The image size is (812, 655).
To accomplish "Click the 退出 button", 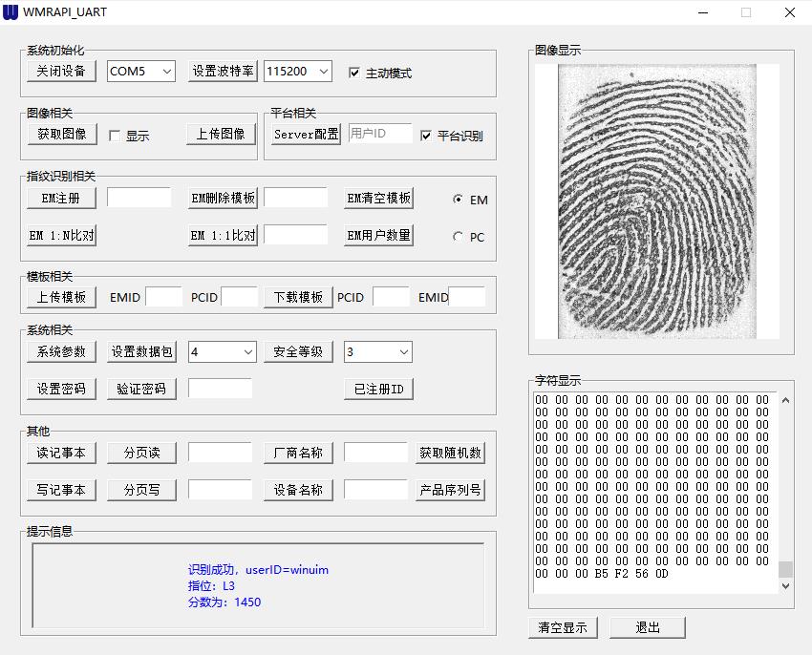I will pos(648,627).
